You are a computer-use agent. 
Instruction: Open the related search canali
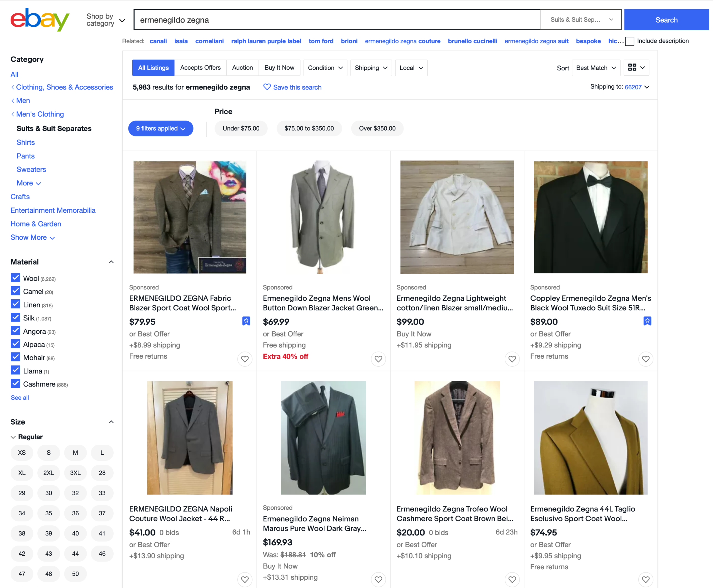(x=158, y=41)
